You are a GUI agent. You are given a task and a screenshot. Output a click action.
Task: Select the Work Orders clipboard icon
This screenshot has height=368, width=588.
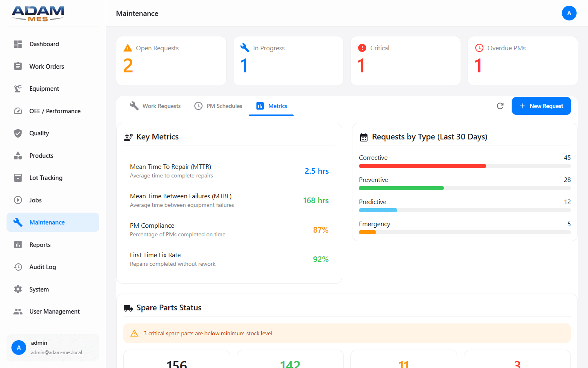click(x=18, y=66)
